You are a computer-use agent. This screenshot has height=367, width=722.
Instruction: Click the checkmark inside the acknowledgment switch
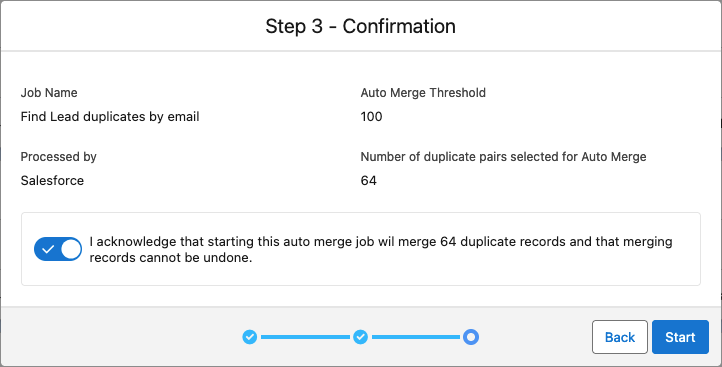click(47, 249)
